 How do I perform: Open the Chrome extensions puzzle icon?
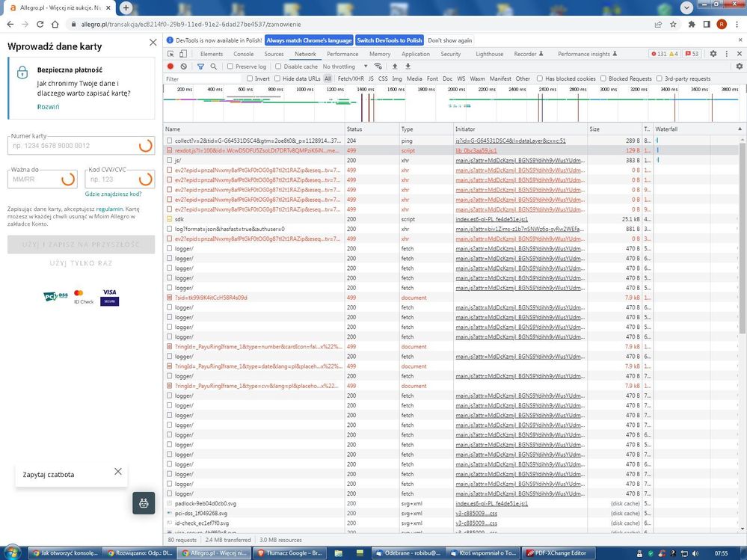(x=692, y=24)
